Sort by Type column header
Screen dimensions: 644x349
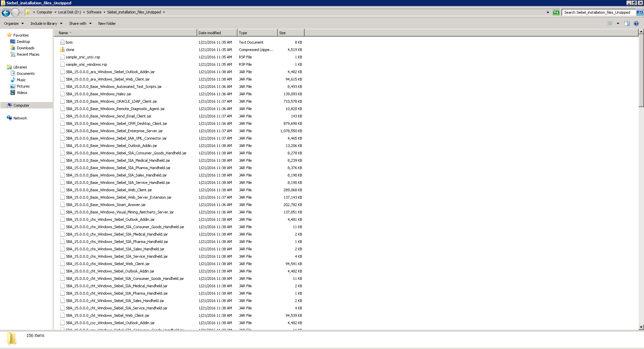click(257, 33)
